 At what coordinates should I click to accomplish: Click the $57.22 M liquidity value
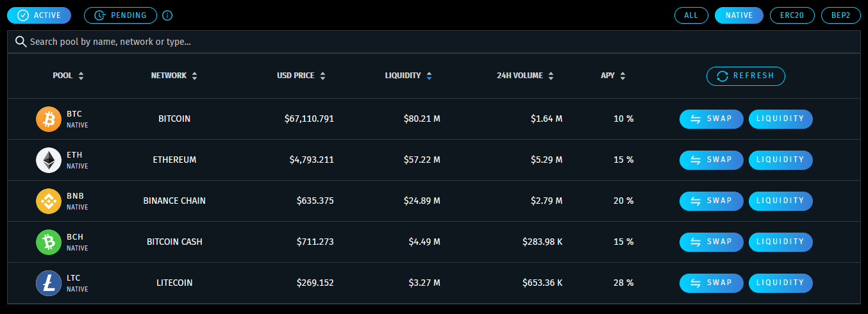[x=422, y=160]
